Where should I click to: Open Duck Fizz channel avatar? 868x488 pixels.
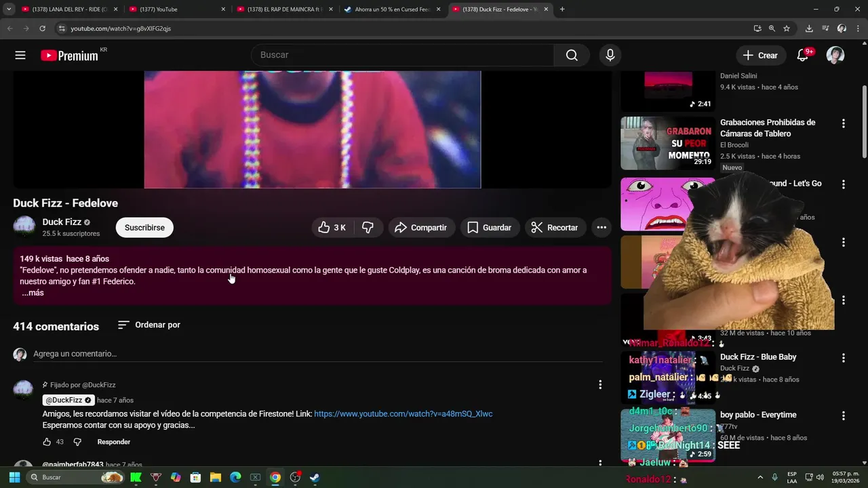click(24, 227)
